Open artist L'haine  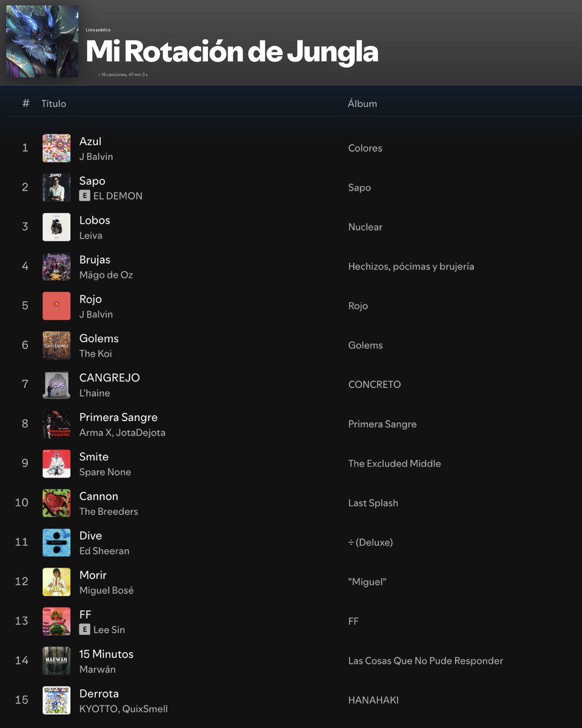95,393
